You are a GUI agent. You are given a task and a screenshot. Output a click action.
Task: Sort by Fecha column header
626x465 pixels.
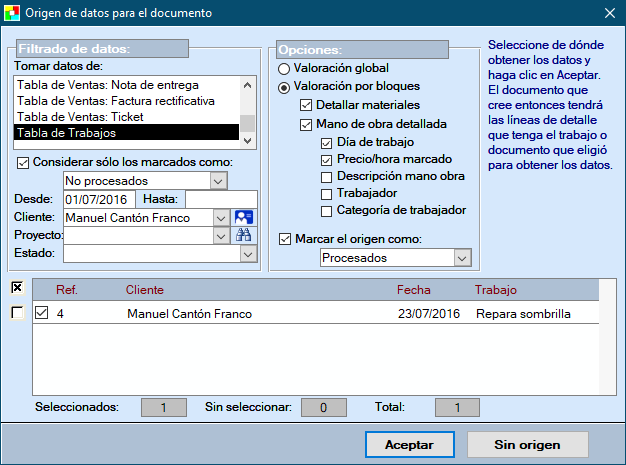414,290
